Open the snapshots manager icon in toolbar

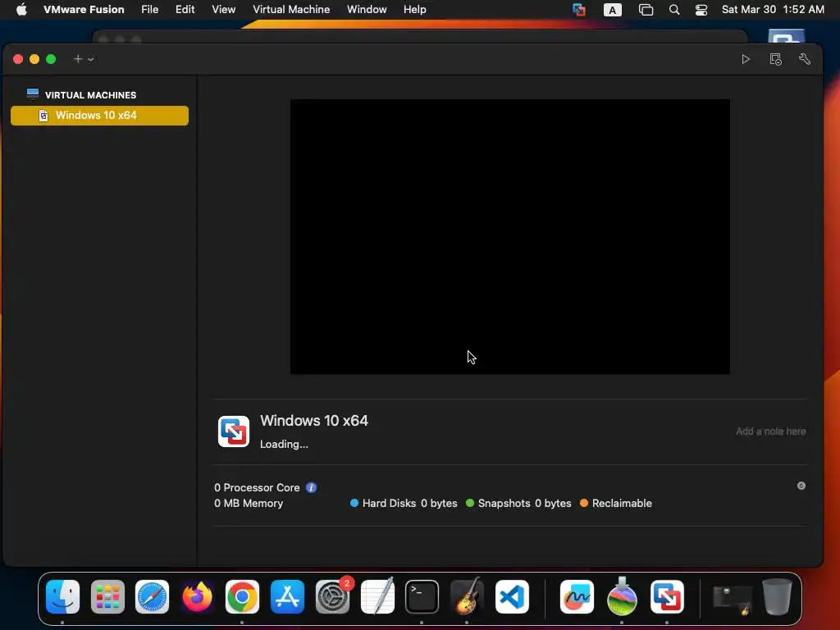pos(775,59)
